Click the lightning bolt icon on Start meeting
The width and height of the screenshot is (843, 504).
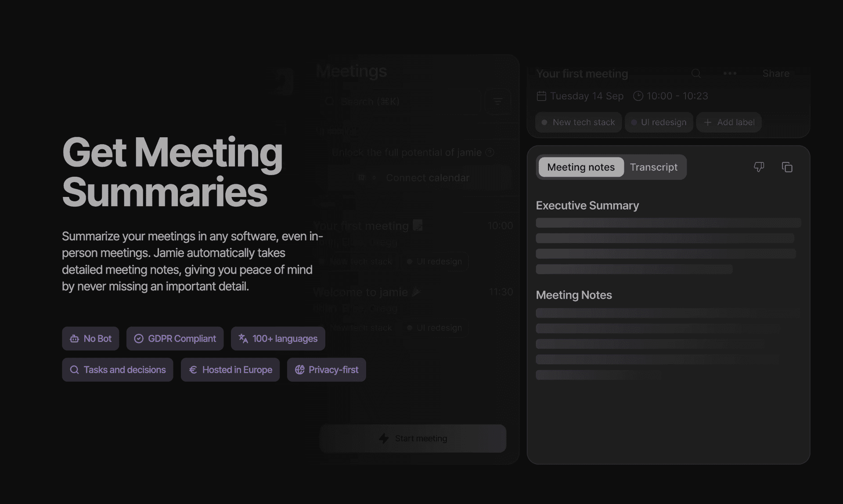[x=384, y=438]
